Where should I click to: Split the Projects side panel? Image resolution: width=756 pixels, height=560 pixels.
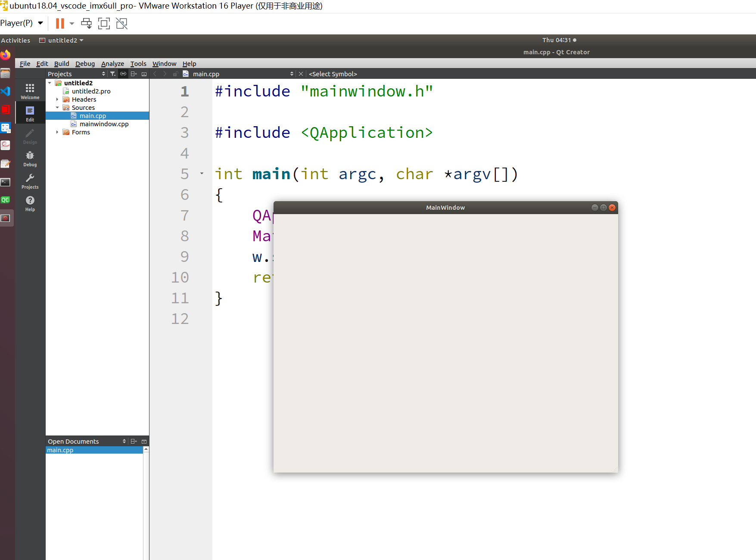134,74
